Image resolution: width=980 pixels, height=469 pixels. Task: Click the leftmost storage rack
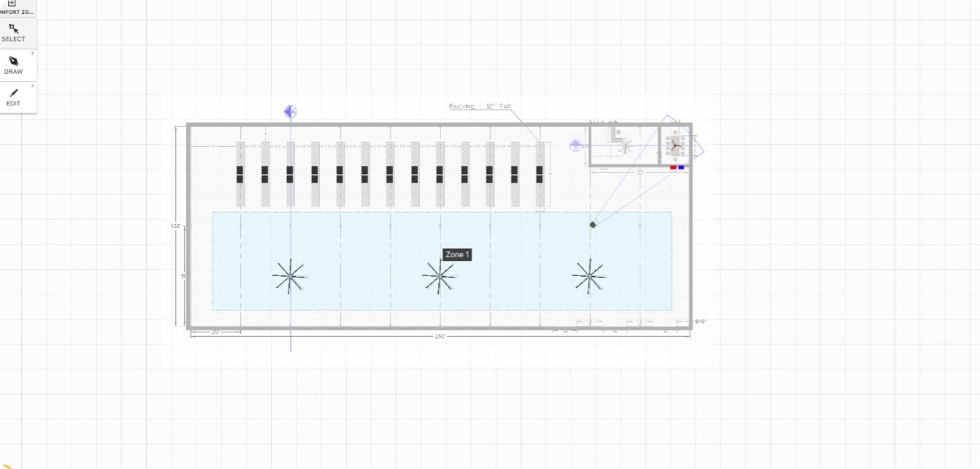[240, 174]
